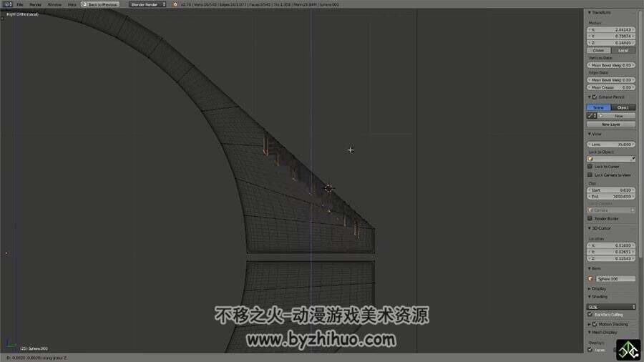Click the 3D Cursor Z location field
The height and width of the screenshot is (362, 644).
pyautogui.click(x=611, y=258)
